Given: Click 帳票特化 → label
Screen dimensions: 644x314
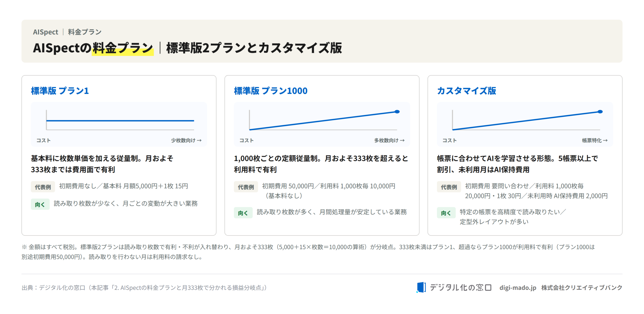Looking at the screenshot, I should tap(594, 140).
